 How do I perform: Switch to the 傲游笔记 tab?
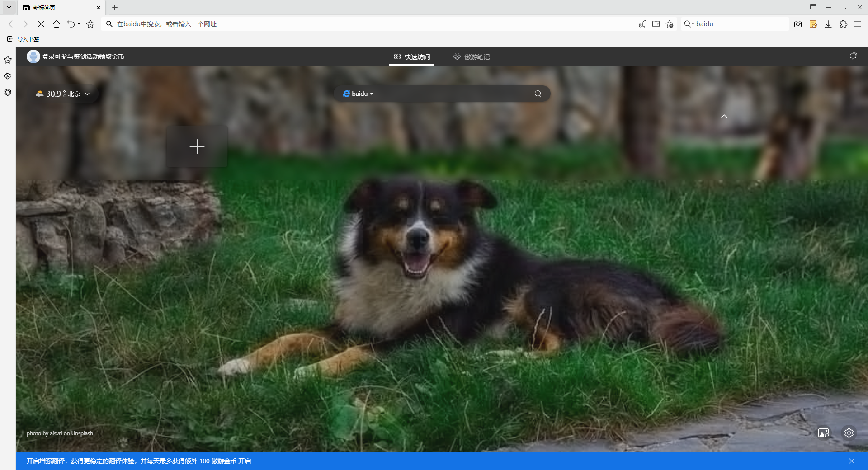472,57
